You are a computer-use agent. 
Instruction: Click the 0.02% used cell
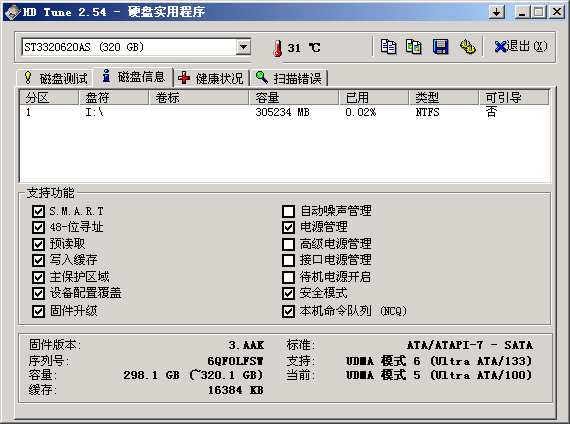[x=361, y=112]
